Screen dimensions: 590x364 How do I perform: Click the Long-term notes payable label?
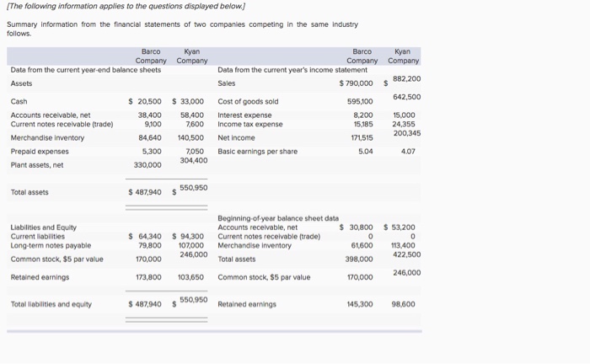point(51,245)
